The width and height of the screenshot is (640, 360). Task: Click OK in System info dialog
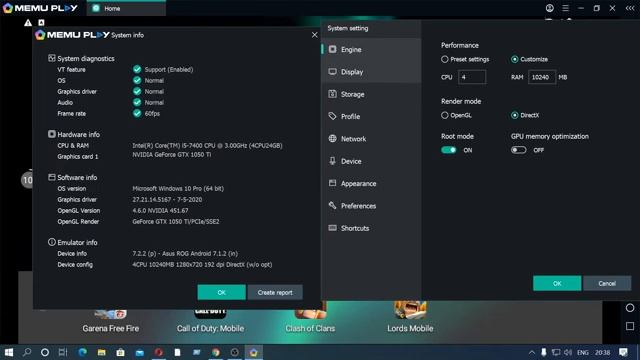[x=222, y=292]
